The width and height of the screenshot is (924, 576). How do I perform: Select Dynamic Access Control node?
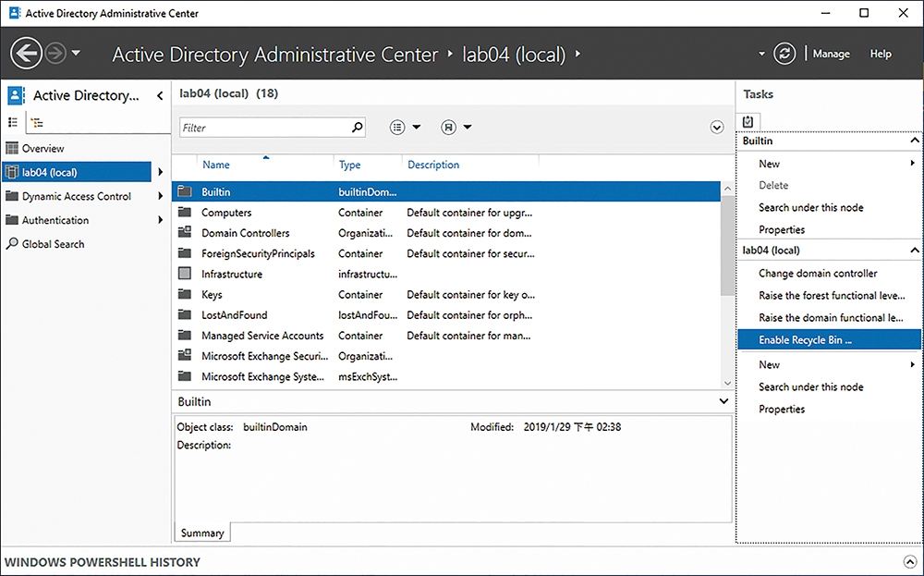(x=77, y=196)
